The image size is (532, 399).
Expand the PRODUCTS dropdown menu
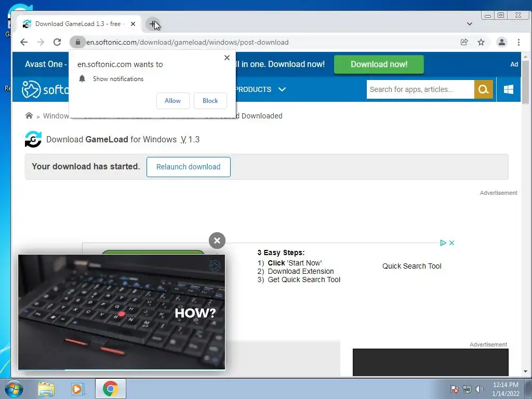[260, 89]
